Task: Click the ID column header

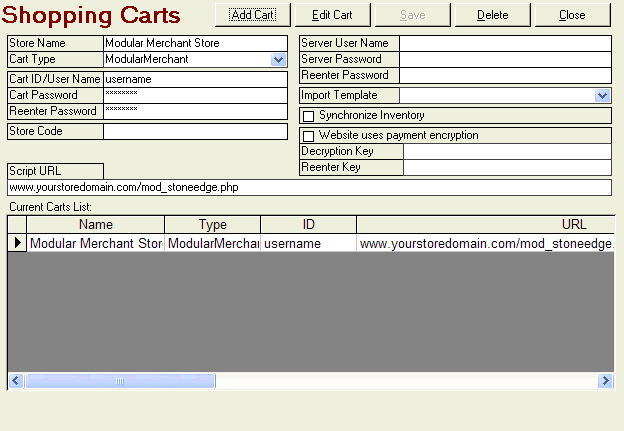Action: coord(308,224)
